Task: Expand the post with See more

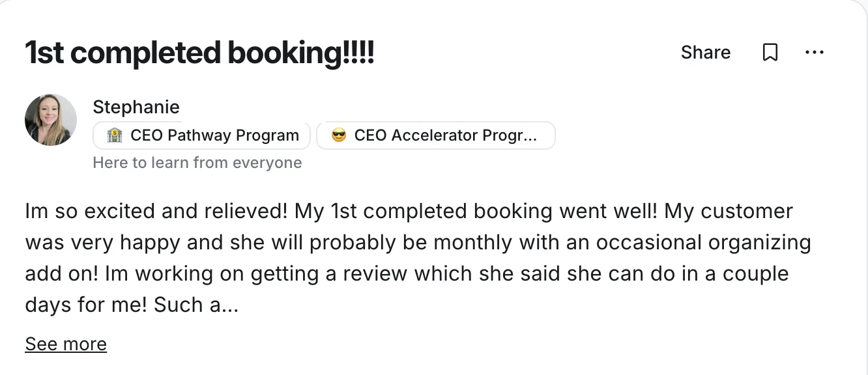Action: pos(66,344)
